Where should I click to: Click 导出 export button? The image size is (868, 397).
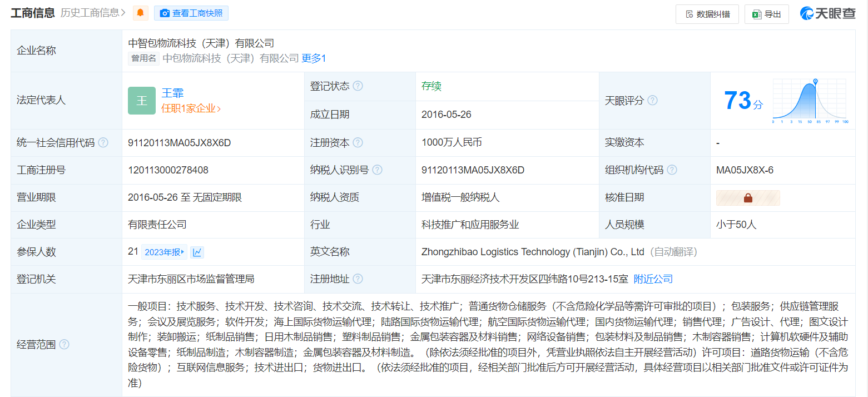(766, 14)
